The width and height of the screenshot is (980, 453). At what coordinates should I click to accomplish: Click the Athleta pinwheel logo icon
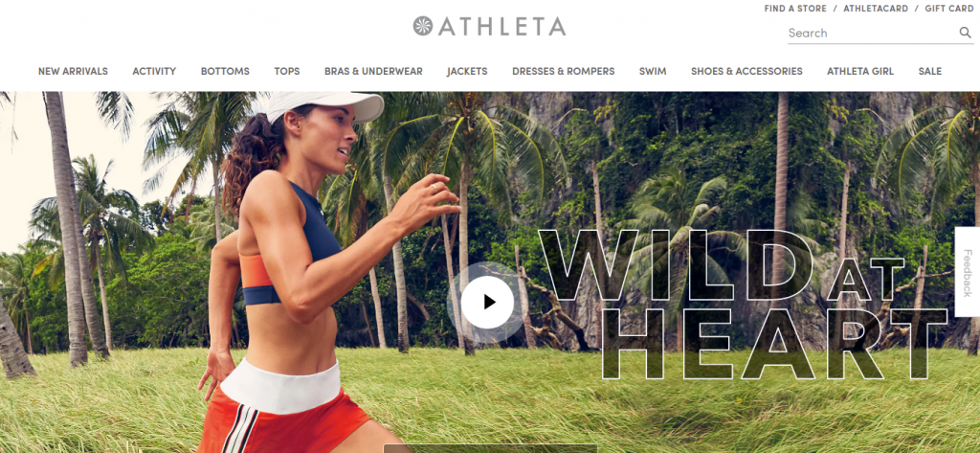coord(422,26)
